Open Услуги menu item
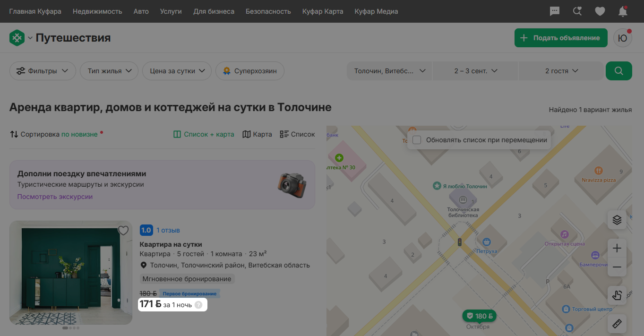644x336 pixels. pos(171,11)
